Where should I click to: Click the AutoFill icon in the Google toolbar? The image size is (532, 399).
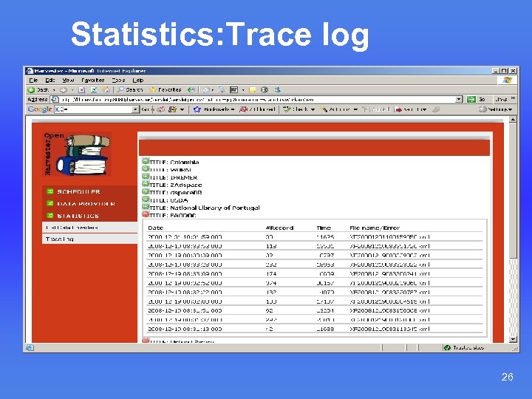366,109
